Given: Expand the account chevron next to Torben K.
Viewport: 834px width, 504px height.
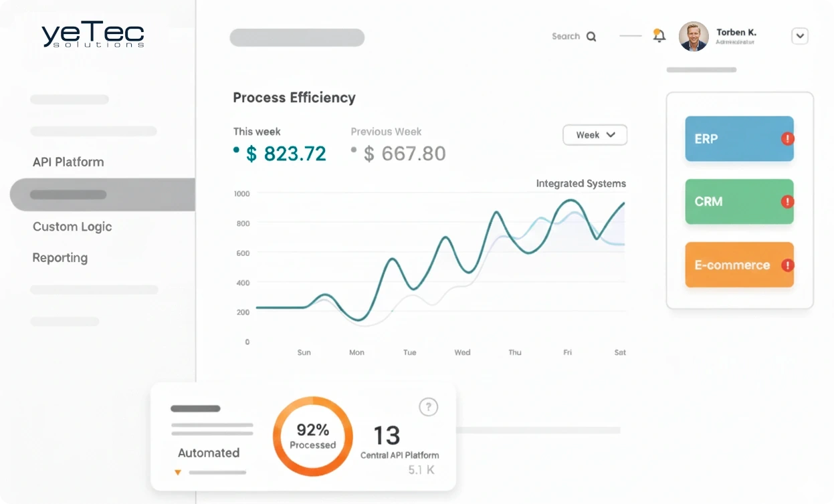Looking at the screenshot, I should click(x=800, y=35).
